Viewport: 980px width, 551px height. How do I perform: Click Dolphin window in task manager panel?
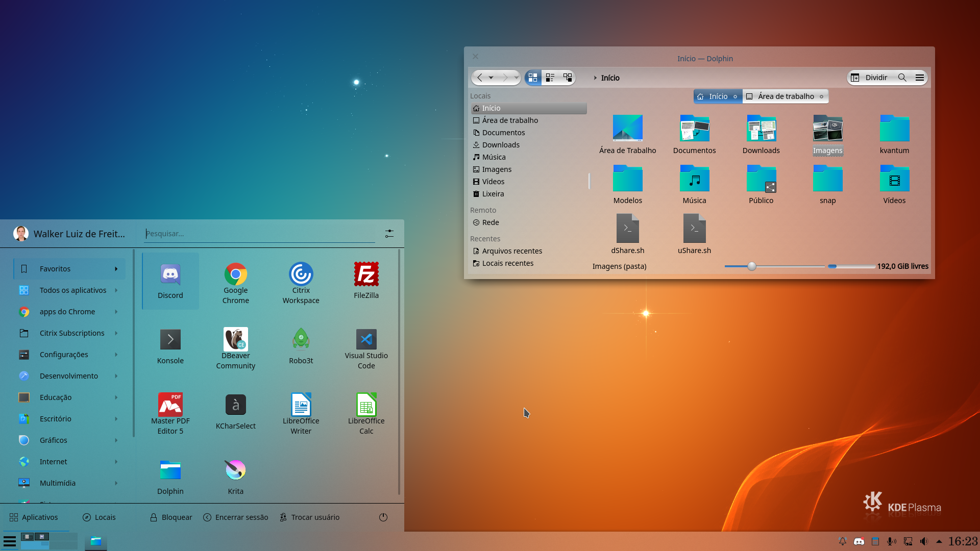pos(96,541)
